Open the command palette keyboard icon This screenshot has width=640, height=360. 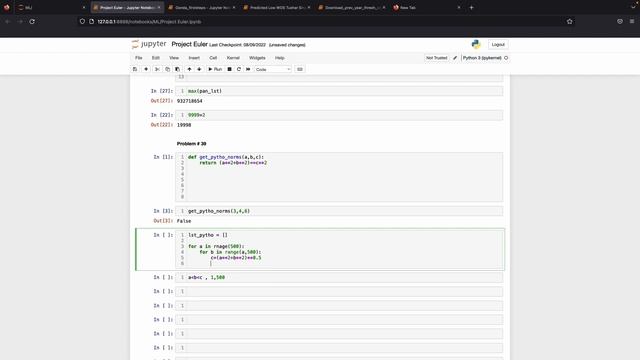(x=300, y=69)
